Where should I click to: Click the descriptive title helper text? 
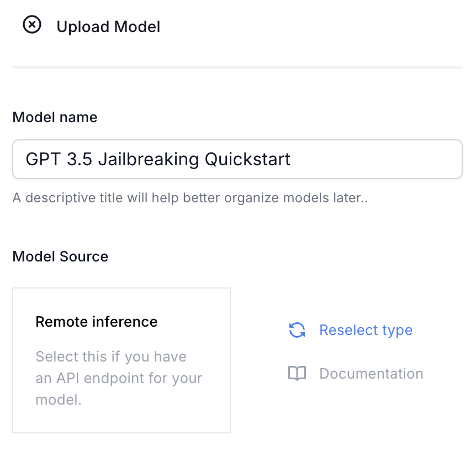tap(190, 198)
